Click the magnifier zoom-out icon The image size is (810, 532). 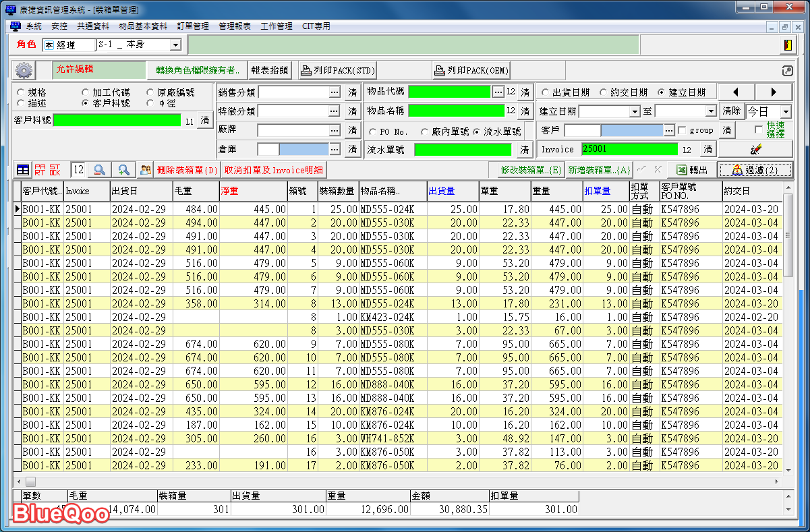tap(99, 170)
